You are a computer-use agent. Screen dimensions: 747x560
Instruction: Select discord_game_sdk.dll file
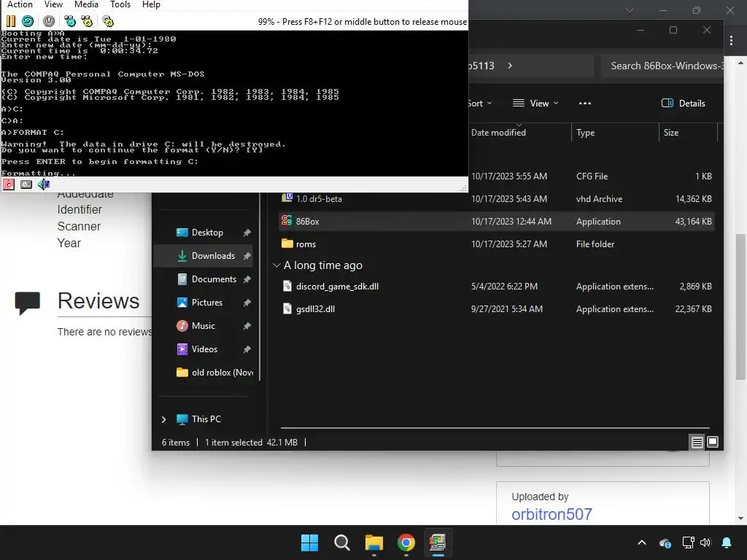pos(495,286)
